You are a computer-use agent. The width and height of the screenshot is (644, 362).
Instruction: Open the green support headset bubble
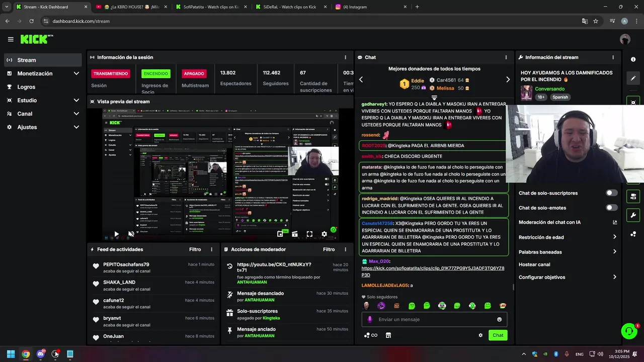click(x=629, y=331)
